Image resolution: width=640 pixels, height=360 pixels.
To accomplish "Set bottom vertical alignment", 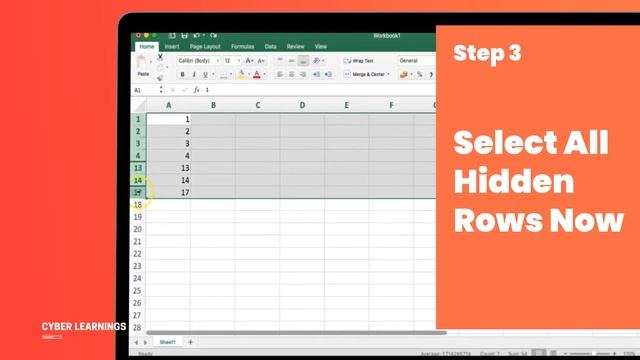I will 303,60.
